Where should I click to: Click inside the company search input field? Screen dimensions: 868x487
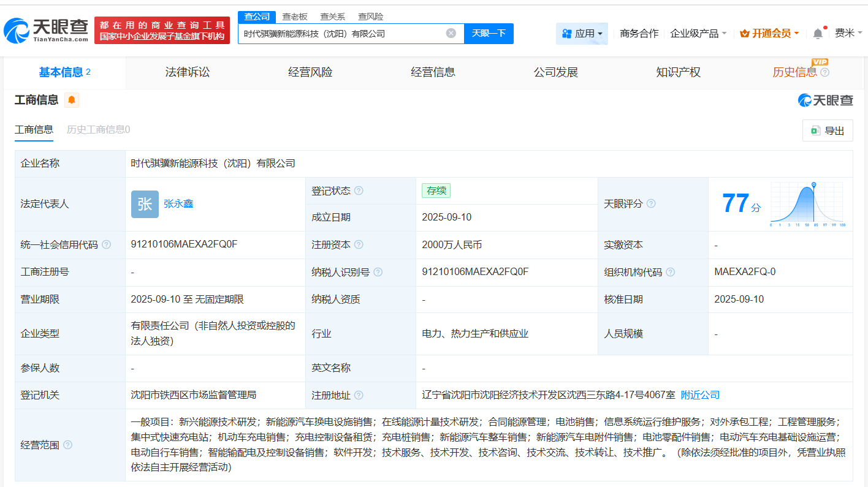coord(343,34)
